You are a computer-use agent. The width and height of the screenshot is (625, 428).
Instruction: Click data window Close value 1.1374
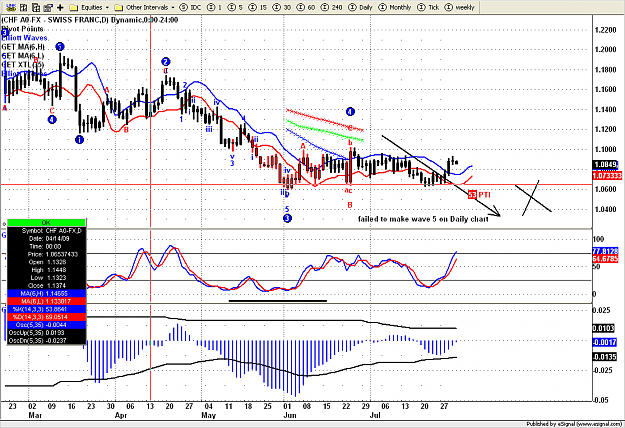pyautogui.click(x=58, y=286)
